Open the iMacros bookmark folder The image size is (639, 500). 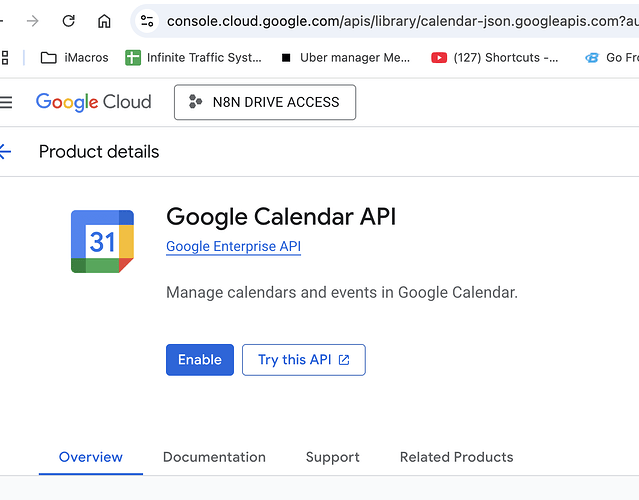75,58
